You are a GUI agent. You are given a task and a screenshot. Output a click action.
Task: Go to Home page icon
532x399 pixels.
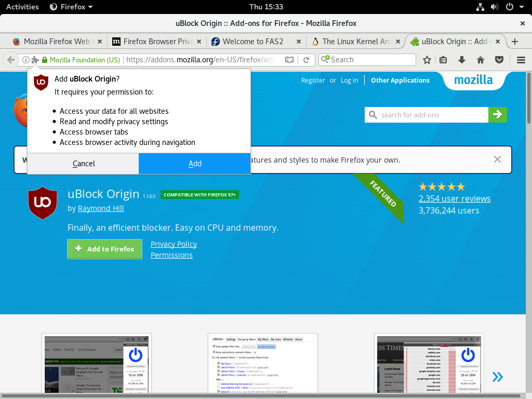481,60
